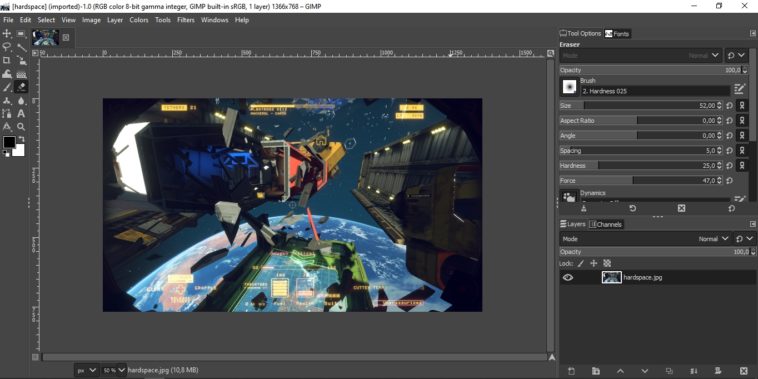
Task: Open Layers panel tab configuration menu
Action: (753, 224)
